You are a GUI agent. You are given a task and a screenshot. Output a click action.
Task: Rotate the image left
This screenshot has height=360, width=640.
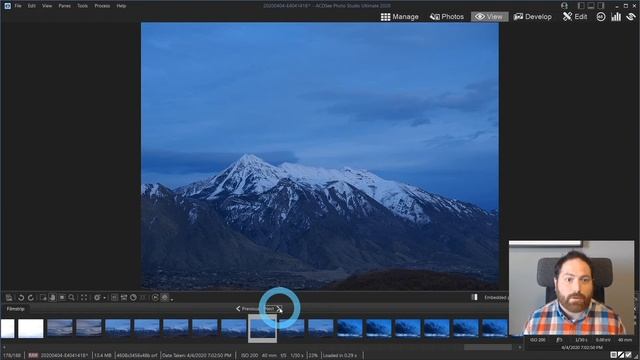(x=21, y=298)
